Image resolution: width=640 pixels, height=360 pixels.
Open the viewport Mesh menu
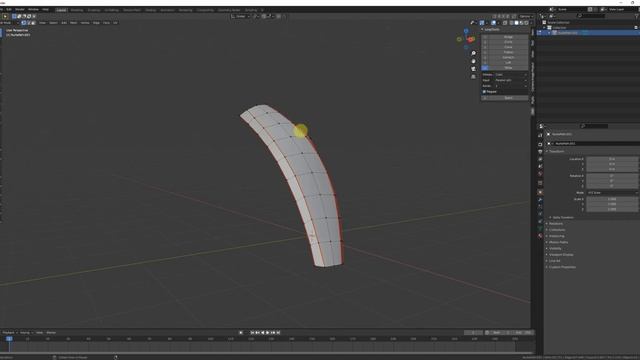[73, 23]
